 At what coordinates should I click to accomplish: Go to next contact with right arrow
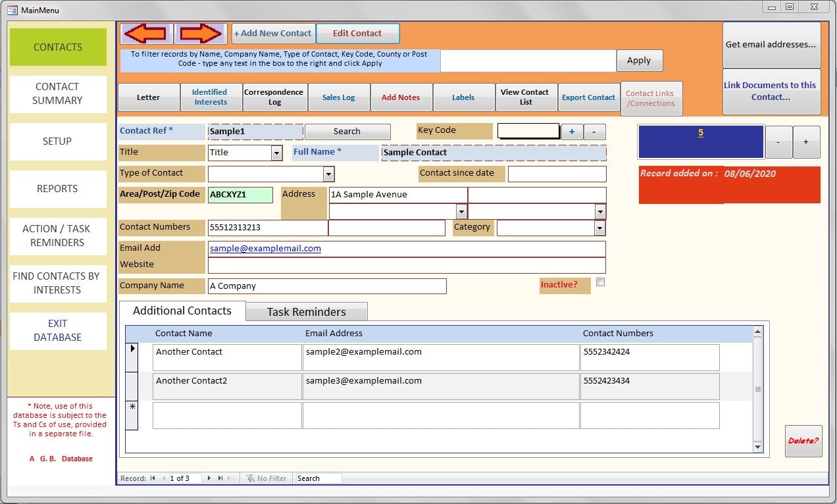coord(201,34)
